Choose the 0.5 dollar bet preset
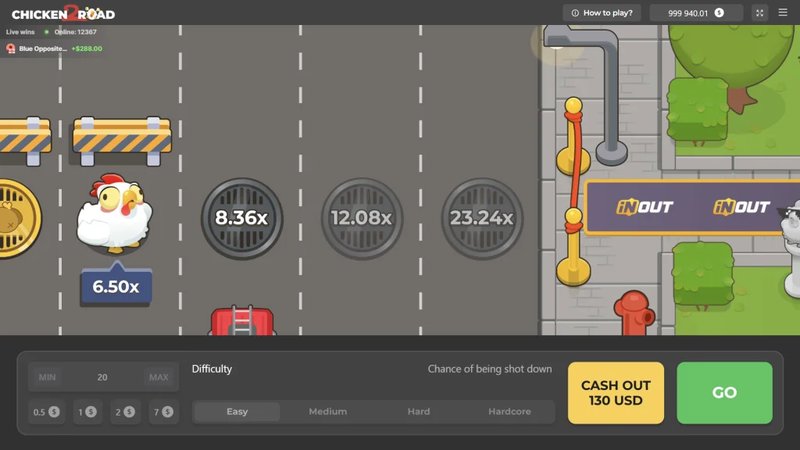800x450 pixels. point(46,412)
